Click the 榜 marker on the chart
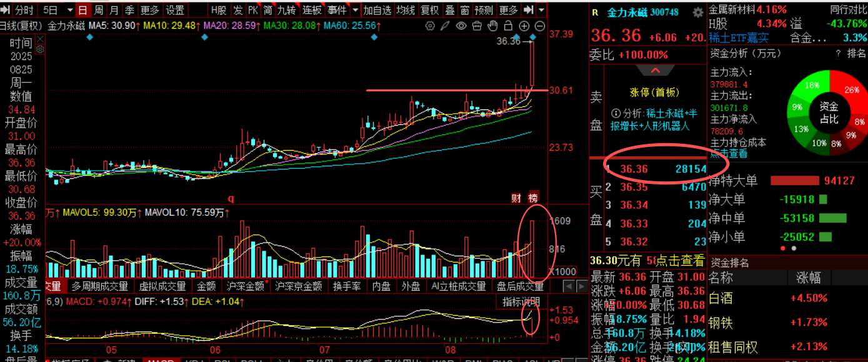This screenshot has width=868, height=362. coord(533,198)
